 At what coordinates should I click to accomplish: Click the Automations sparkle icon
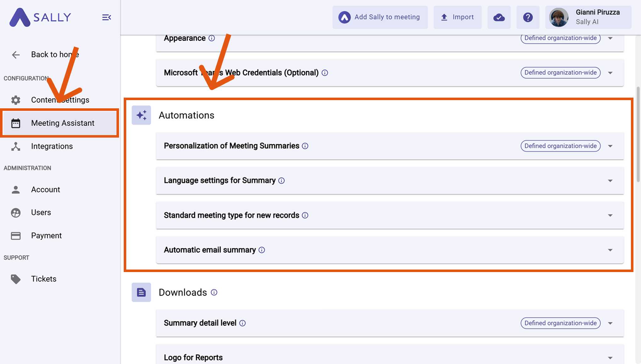141,115
